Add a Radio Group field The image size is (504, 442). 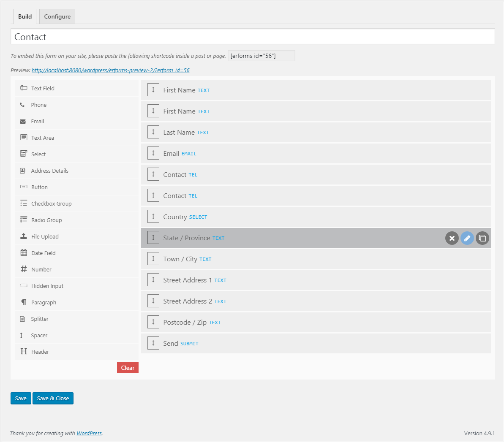[x=77, y=220]
